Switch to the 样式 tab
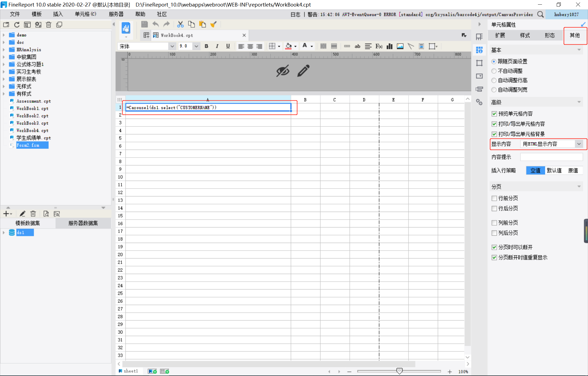The width and height of the screenshot is (588, 376). click(x=525, y=35)
